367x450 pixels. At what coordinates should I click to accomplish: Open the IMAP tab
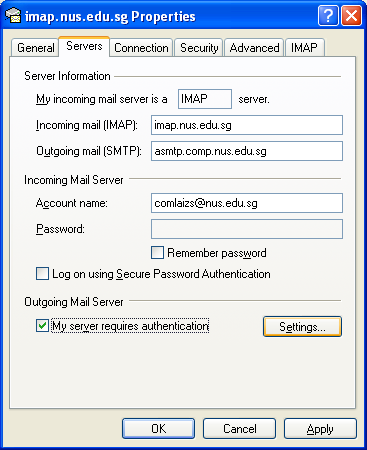click(304, 48)
